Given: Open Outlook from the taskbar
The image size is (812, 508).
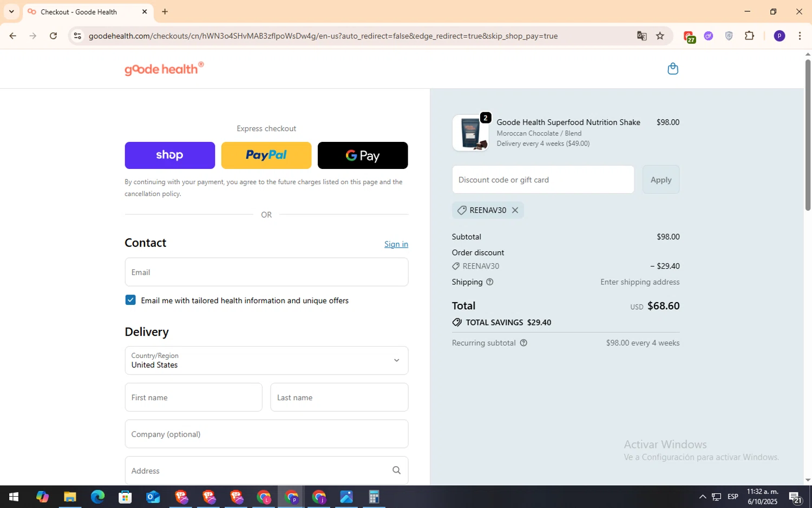Looking at the screenshot, I should pyautogui.click(x=153, y=497).
